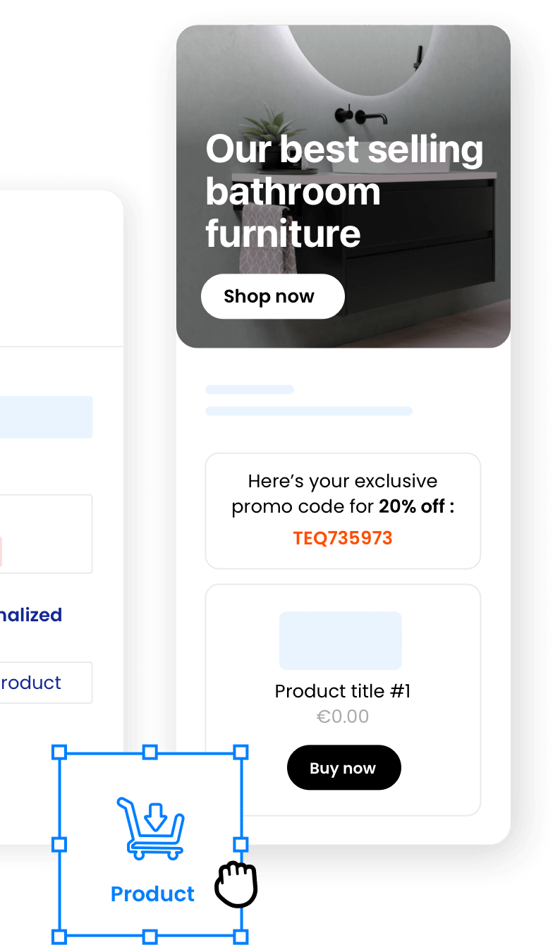This screenshot has height=945, width=560.
Task: Click the partially visible 'roduct' field
Action: (45, 682)
